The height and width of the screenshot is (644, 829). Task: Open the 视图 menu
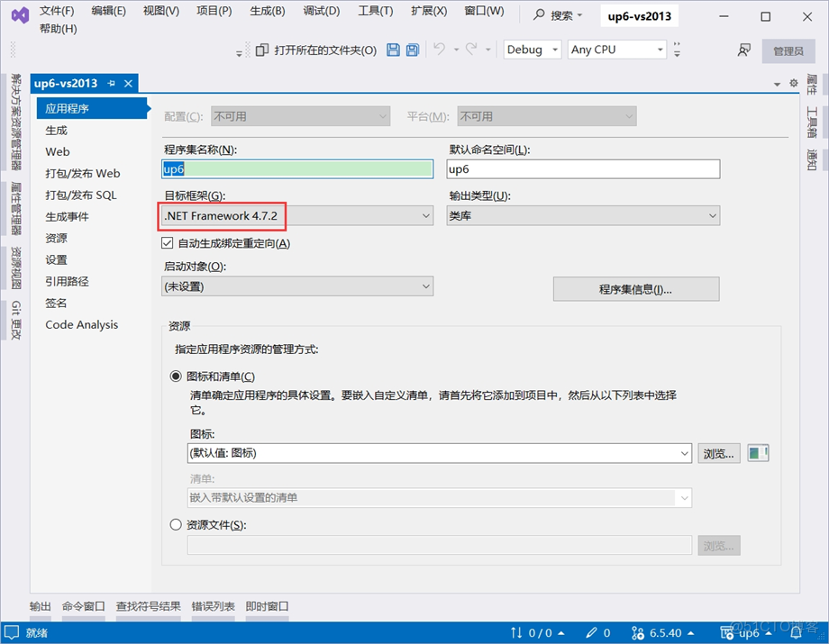[x=159, y=11]
